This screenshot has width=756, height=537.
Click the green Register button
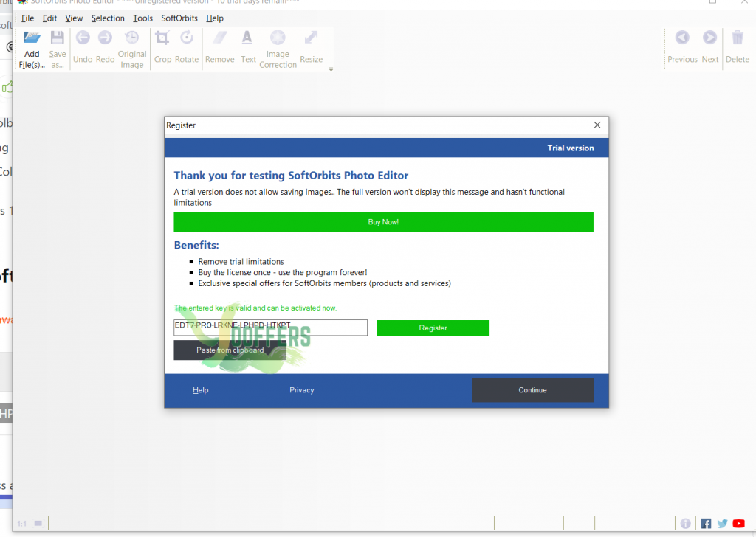[433, 328]
